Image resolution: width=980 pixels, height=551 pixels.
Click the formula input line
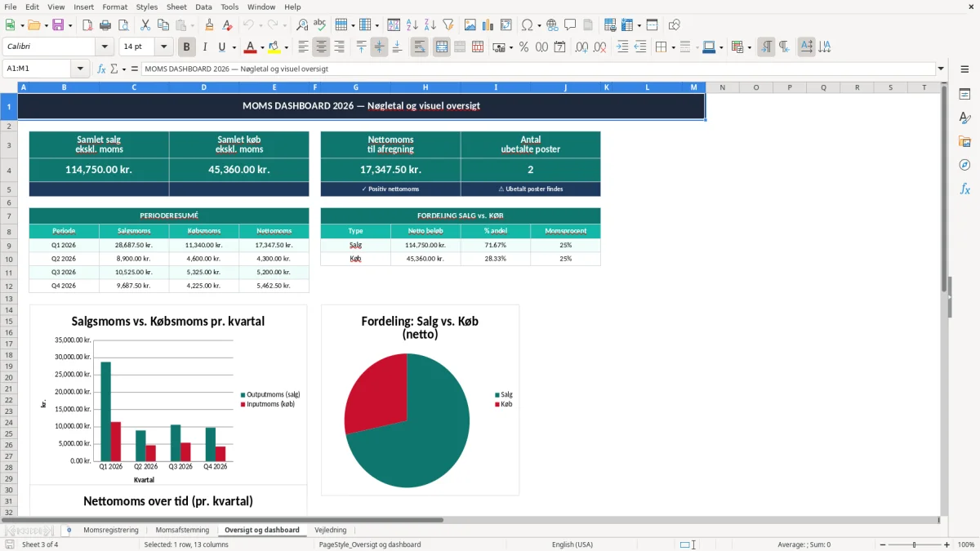point(537,69)
